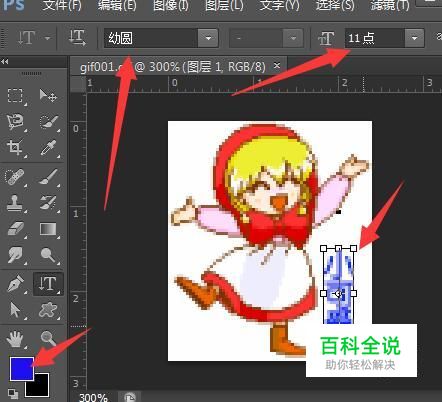Open the font size dropdown arrow
Image resolution: width=442 pixels, height=402 pixels.
(414, 38)
